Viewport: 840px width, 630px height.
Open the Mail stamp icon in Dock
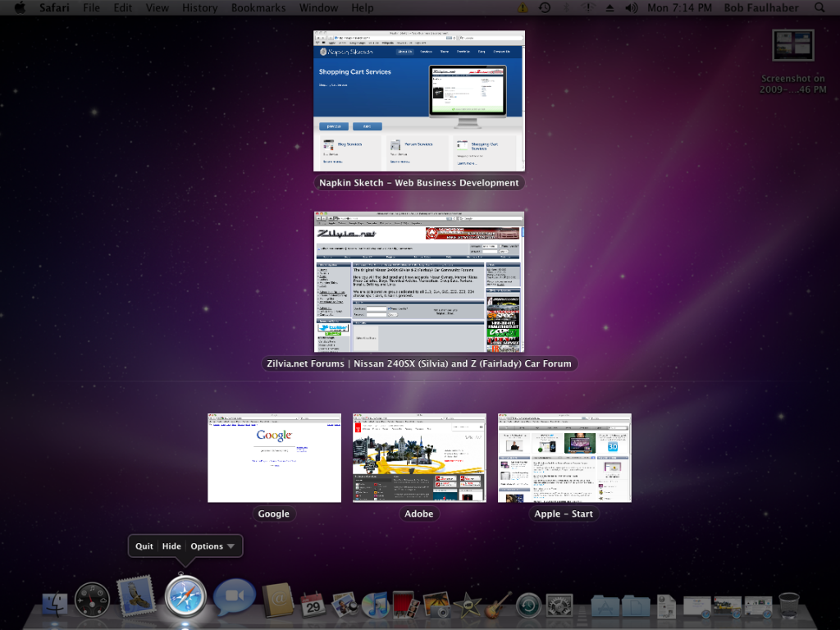[136, 596]
